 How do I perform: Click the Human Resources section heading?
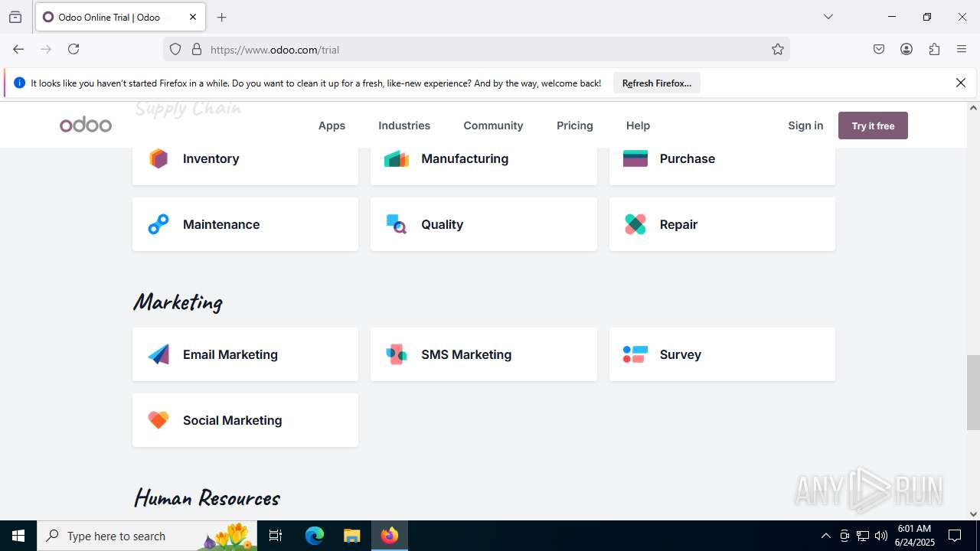click(x=207, y=498)
